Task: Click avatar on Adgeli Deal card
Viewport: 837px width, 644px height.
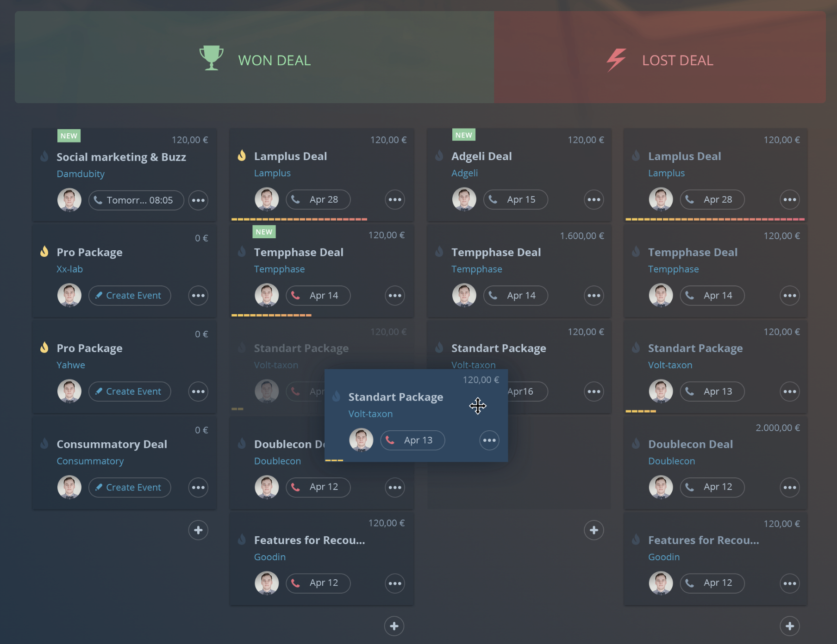Action: coord(464,199)
